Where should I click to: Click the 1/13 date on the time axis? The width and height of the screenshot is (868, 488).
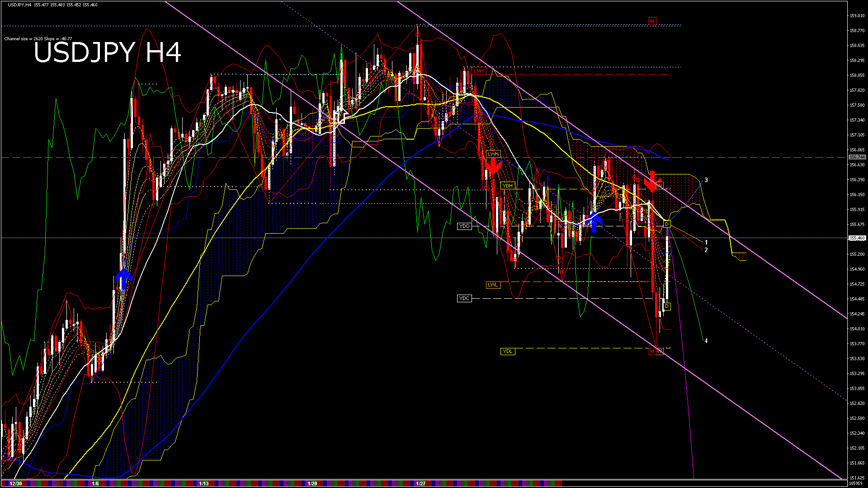(x=204, y=483)
